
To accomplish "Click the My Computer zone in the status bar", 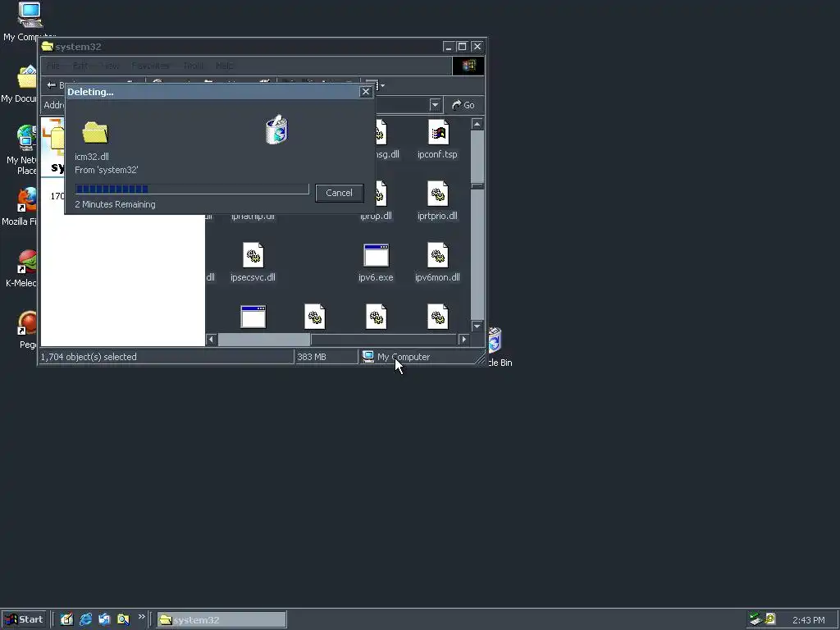I will (x=396, y=357).
